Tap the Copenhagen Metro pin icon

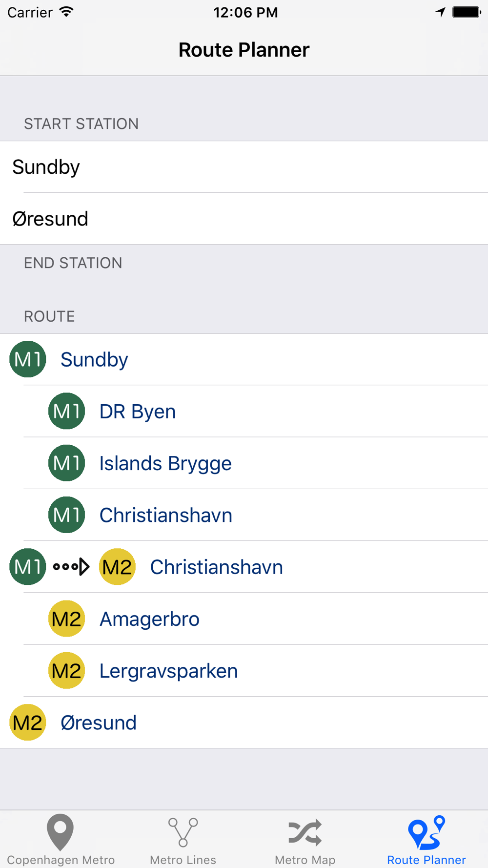60,832
